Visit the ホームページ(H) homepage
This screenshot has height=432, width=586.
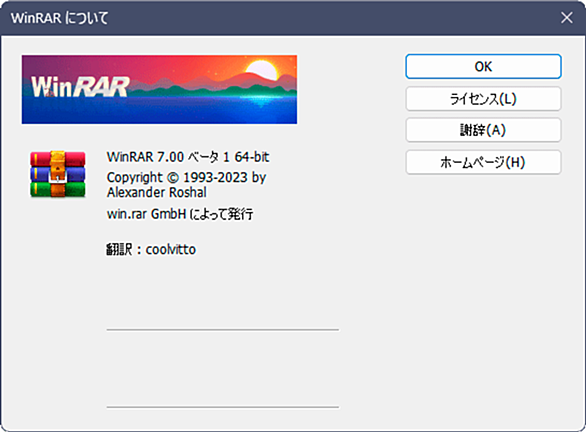click(x=483, y=162)
